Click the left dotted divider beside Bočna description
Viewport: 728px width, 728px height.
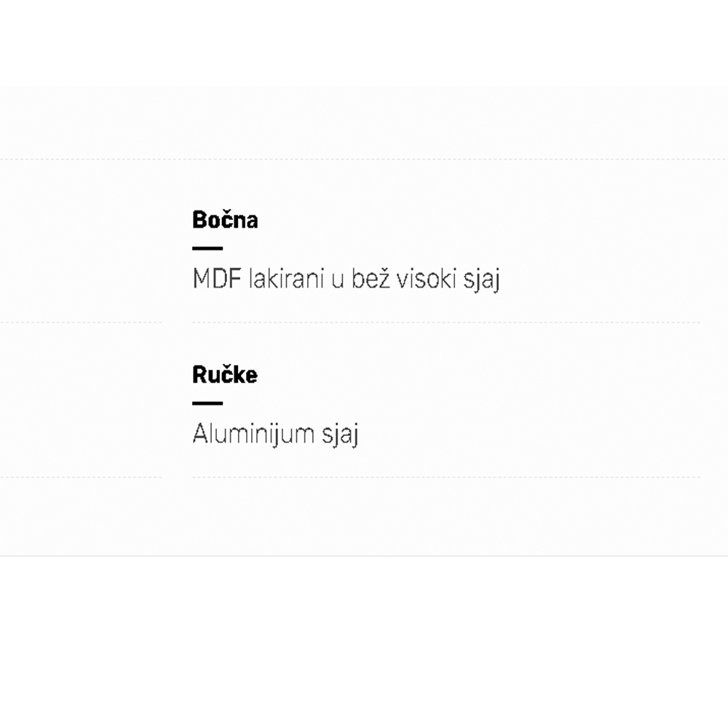tap(80, 323)
